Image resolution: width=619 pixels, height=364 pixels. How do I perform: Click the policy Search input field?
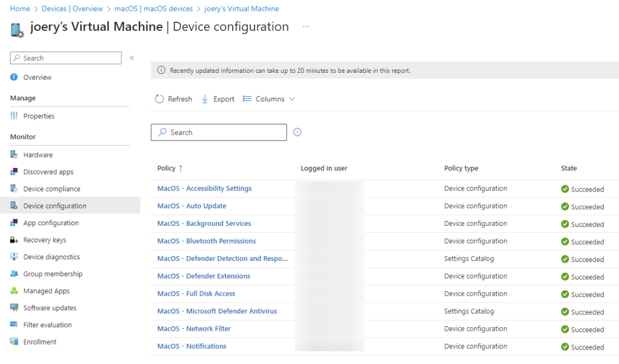[x=219, y=132]
